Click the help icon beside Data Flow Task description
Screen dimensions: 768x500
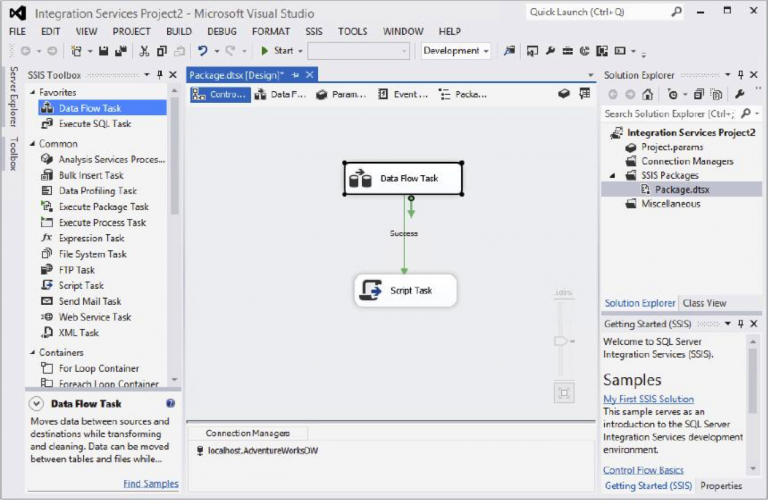(170, 404)
